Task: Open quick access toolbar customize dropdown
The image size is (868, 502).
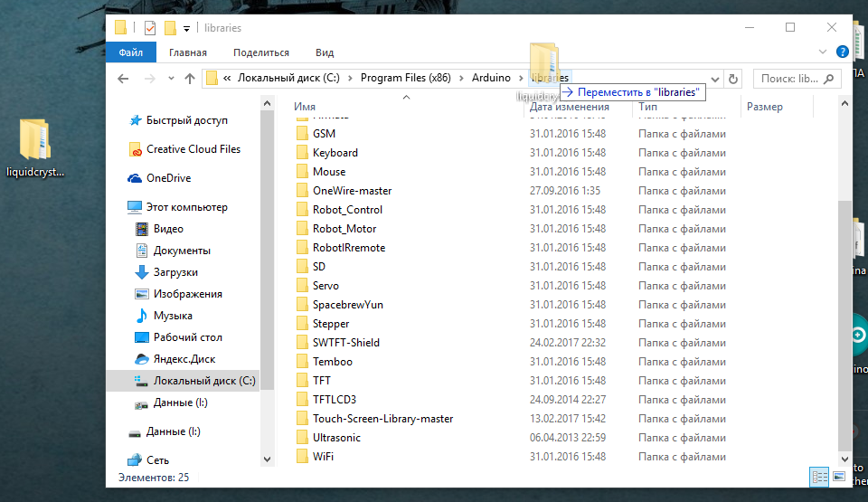Action: tap(186, 28)
